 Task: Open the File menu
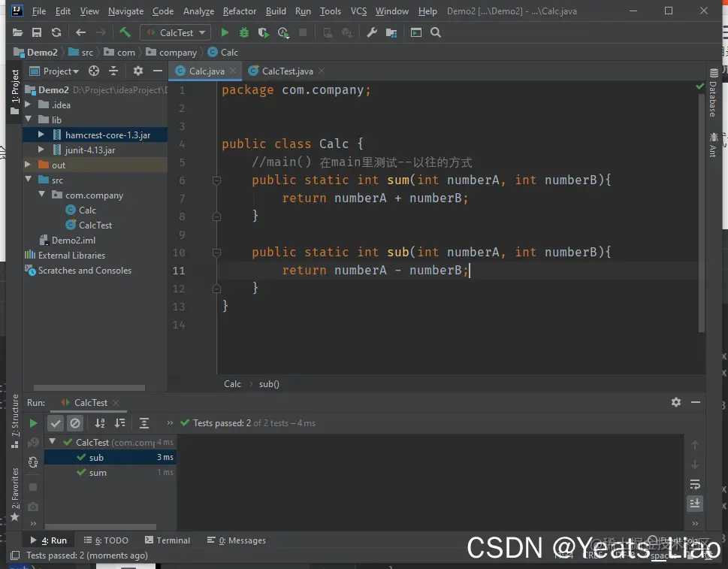[x=39, y=11]
